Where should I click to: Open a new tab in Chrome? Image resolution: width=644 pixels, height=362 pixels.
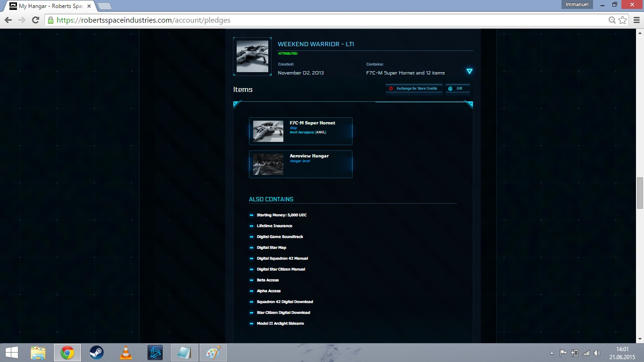pyautogui.click(x=105, y=6)
